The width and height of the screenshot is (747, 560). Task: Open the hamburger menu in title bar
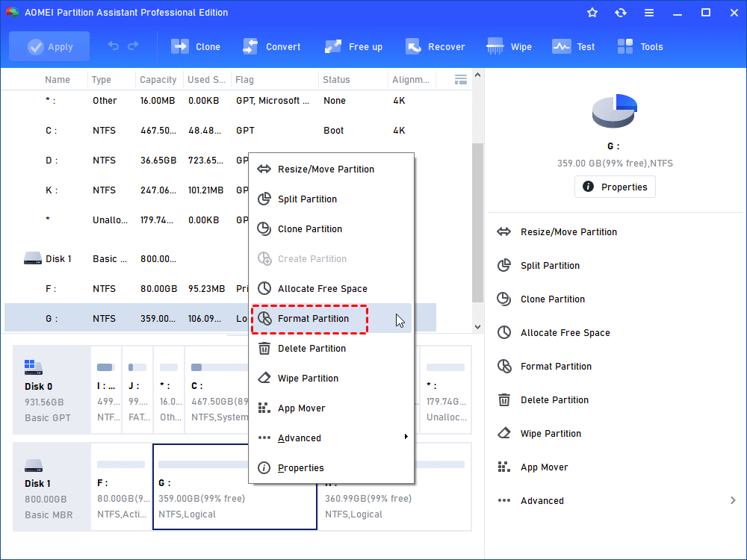649,13
